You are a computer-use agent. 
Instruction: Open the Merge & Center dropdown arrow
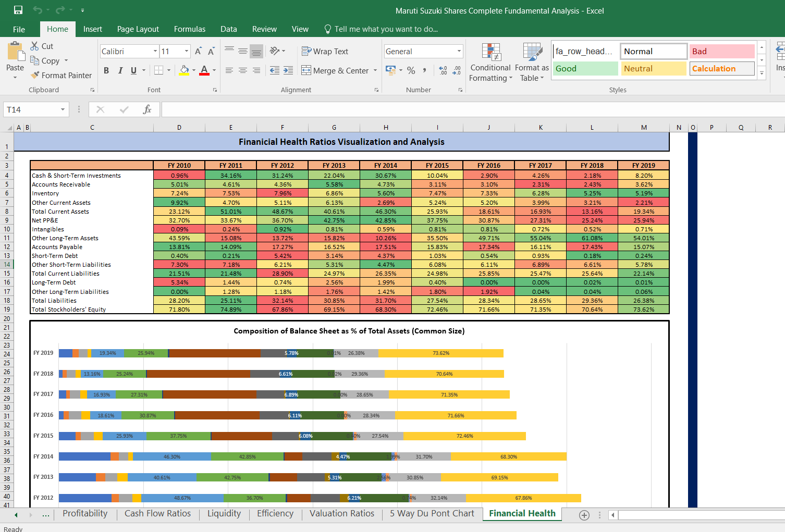coord(375,70)
